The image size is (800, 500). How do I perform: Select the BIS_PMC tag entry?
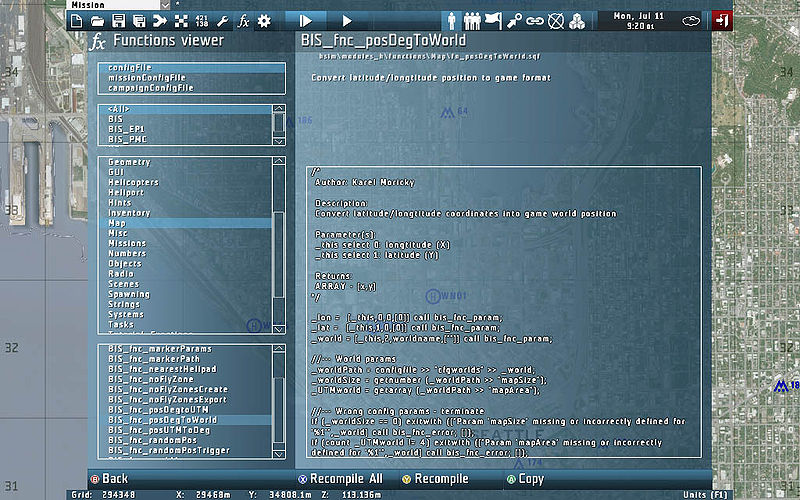pos(186,139)
